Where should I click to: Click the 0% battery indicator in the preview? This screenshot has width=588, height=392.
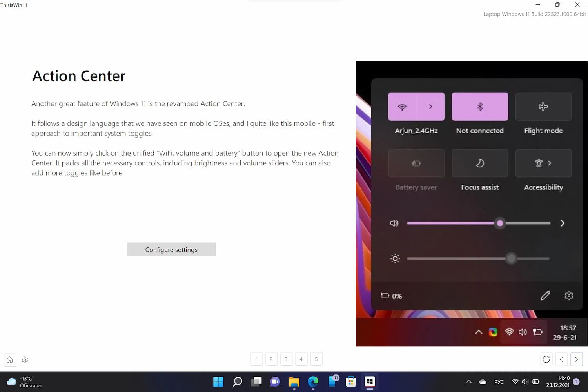391,296
